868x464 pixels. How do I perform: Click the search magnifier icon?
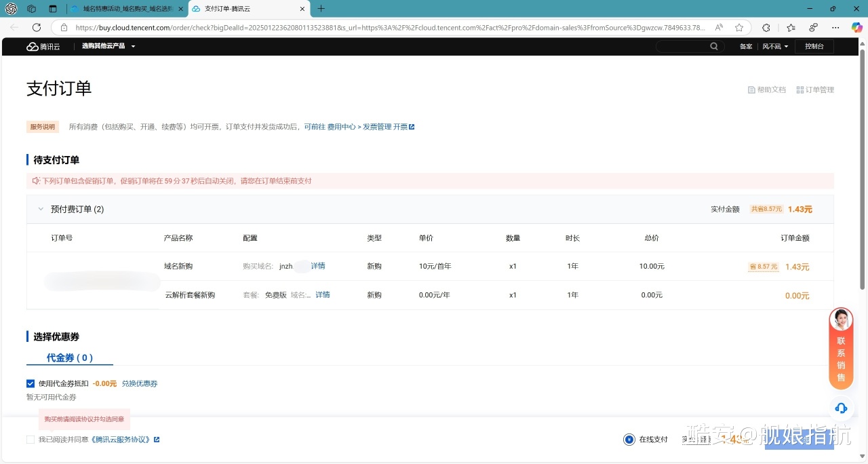[714, 46]
